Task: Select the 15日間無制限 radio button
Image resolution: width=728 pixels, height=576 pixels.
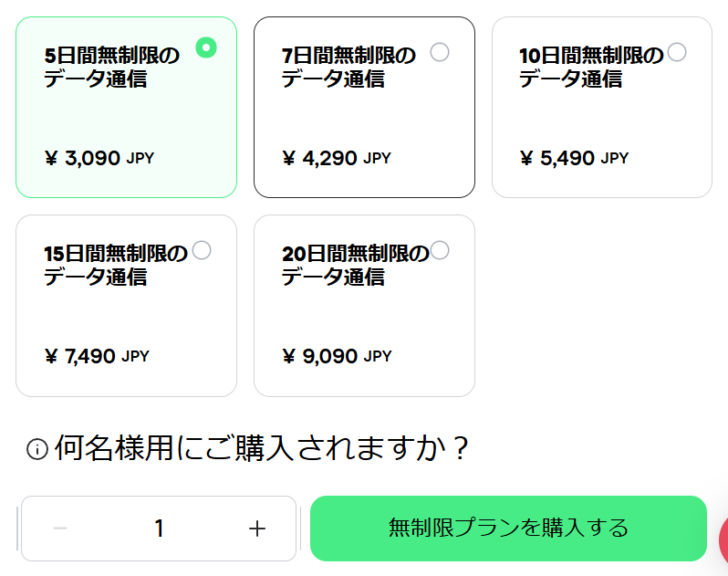Action: pyautogui.click(x=202, y=250)
